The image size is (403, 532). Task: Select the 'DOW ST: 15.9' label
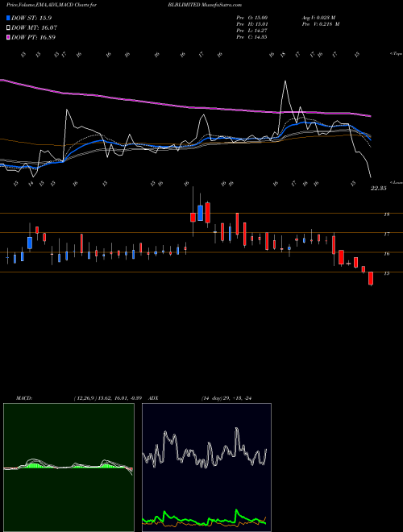click(x=31, y=18)
